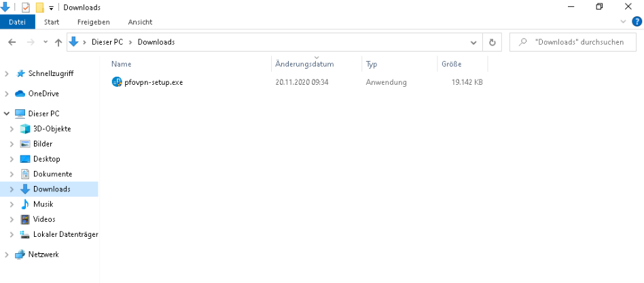644x283 pixels.
Task: Click the Back navigation arrow
Action: click(x=12, y=42)
